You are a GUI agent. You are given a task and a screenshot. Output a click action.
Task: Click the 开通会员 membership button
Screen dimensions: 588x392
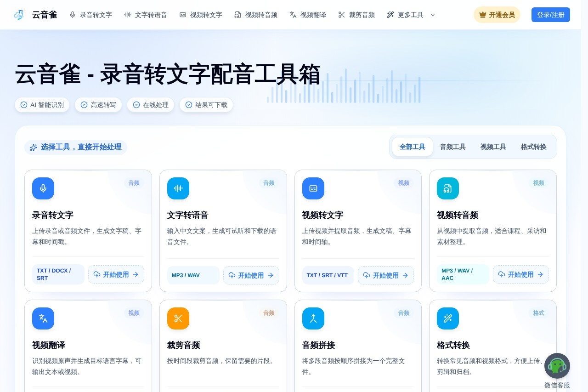pos(497,15)
